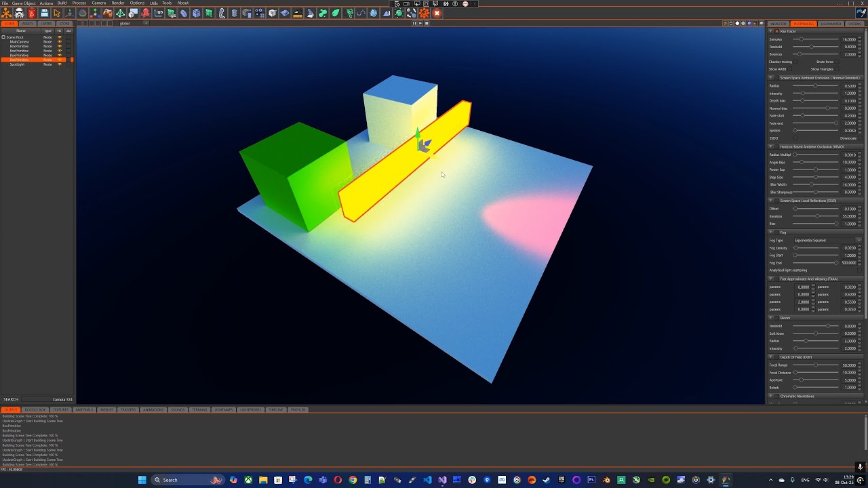
Task: Adjust the Ray Tracer Samples slider
Action: [816, 39]
